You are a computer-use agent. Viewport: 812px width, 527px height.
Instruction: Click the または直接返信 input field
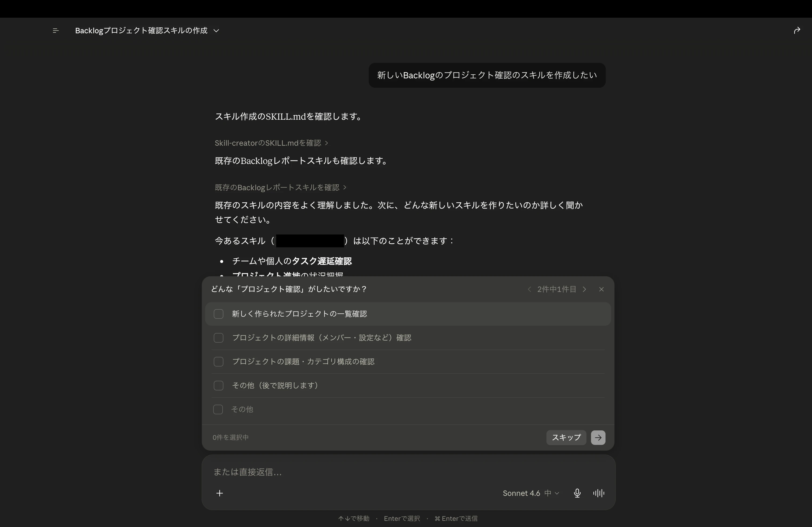(x=408, y=472)
